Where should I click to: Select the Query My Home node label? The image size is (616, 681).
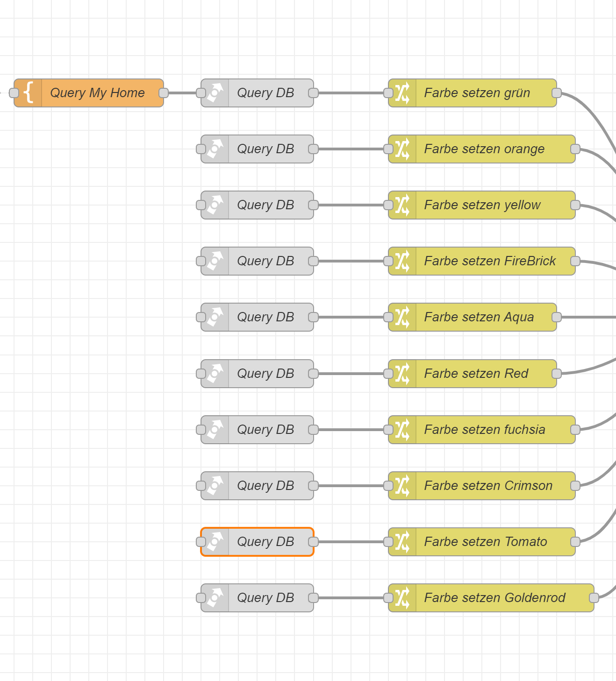coord(97,93)
